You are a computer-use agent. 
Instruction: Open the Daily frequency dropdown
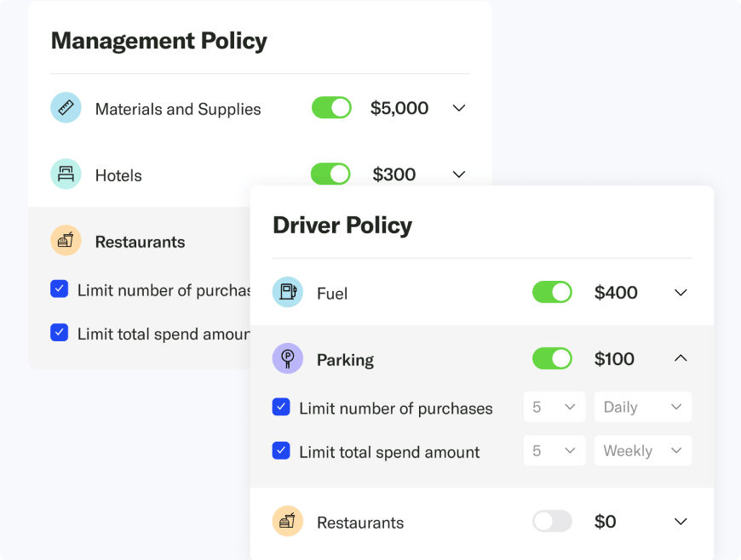pos(642,408)
